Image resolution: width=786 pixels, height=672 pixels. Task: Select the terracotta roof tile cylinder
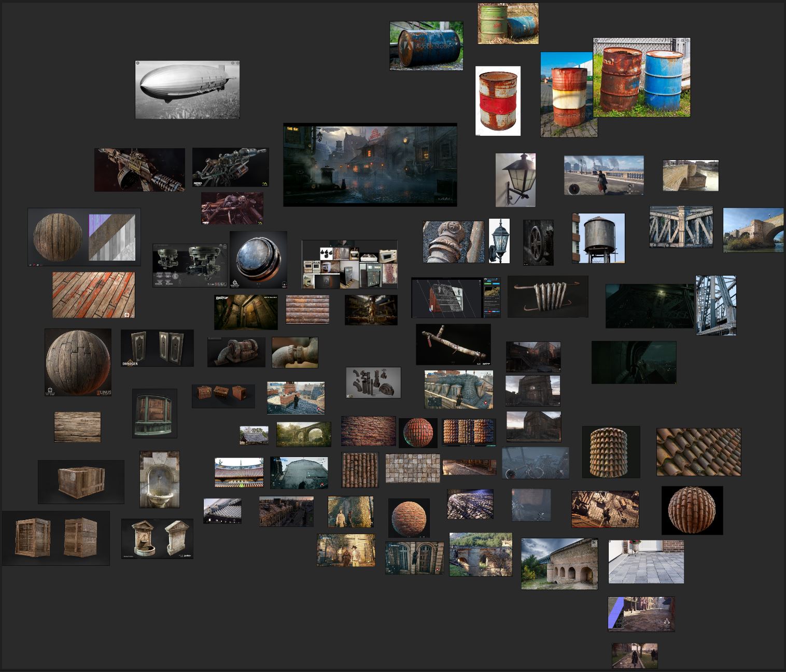coord(611,452)
